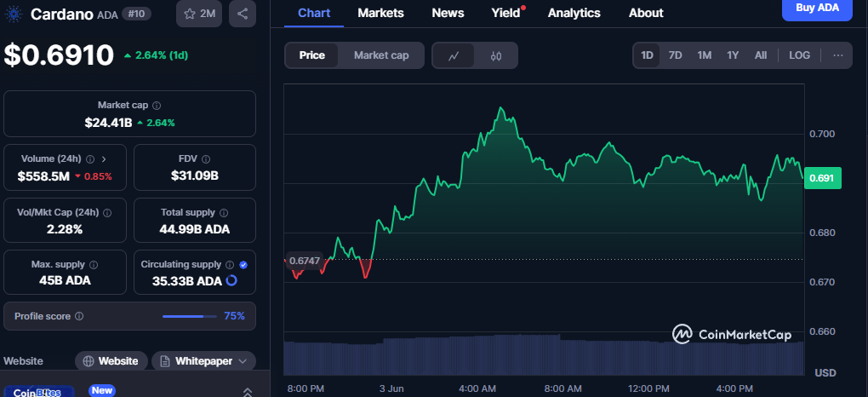Screen dimensions: 868x397
Task: Expand the collapsed panel with double-chevron icon
Action: click(248, 392)
